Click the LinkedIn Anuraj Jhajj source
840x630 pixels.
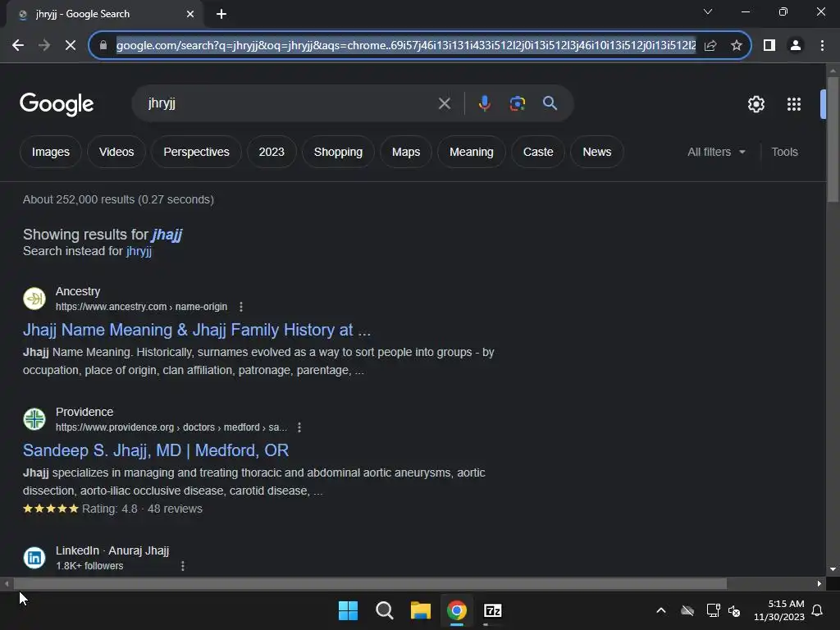(112, 550)
